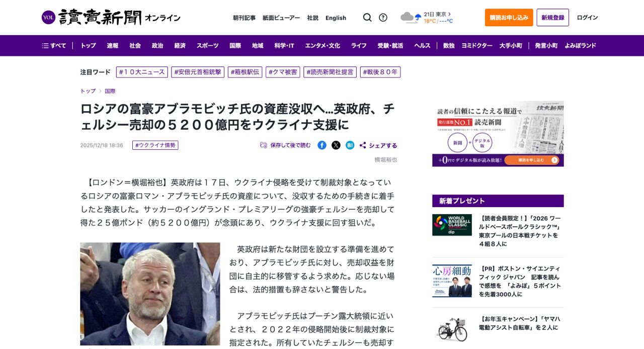Open the 速報 nav section
The height and width of the screenshot is (349, 644).
113,46
